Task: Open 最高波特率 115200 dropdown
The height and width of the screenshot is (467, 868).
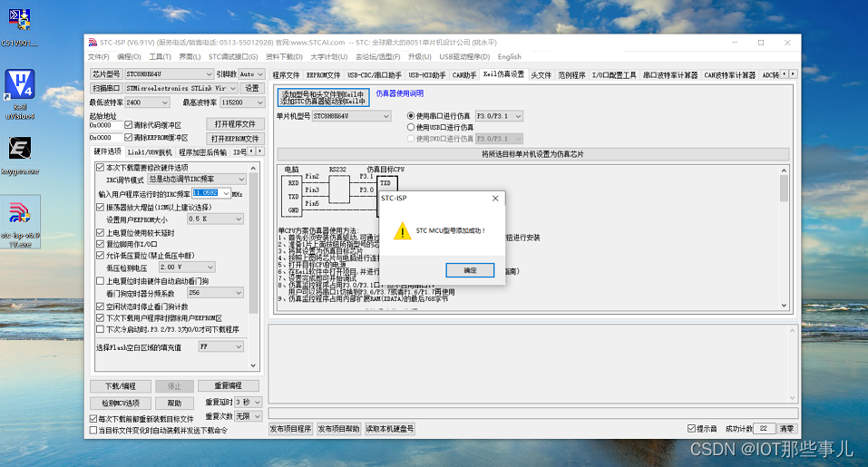Action: pyautogui.click(x=242, y=102)
